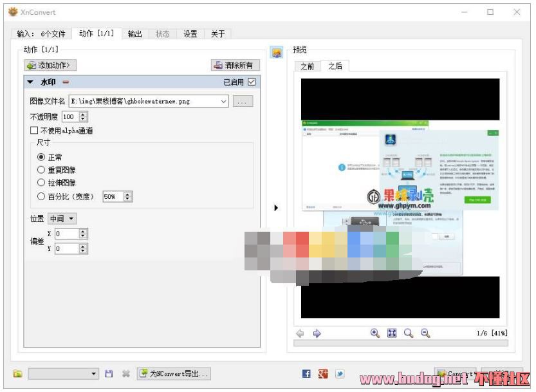Click the save preset floppy icon
536x392 pixels.
pyautogui.click(x=109, y=374)
